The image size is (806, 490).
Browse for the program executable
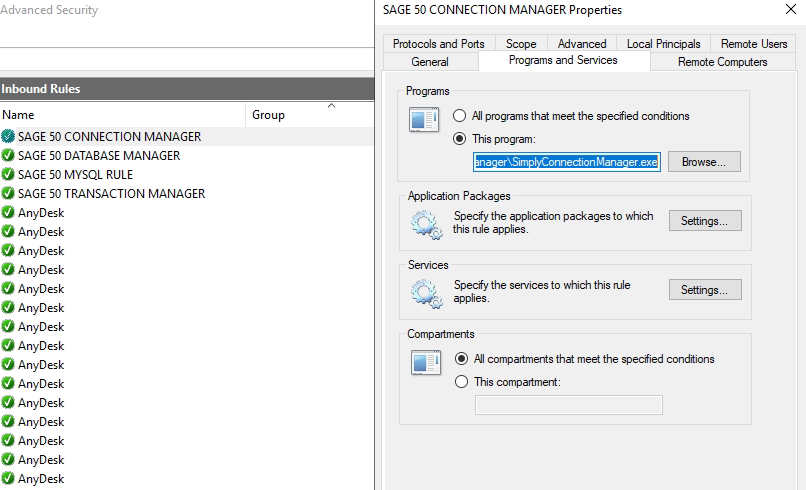704,162
